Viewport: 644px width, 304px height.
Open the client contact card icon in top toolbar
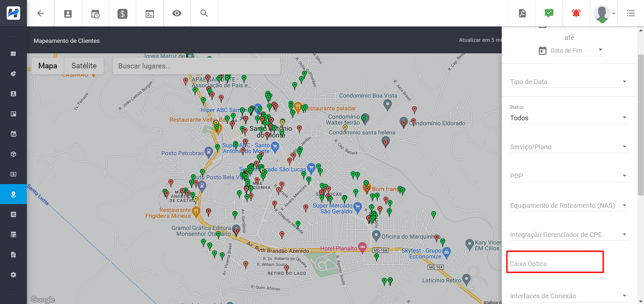click(68, 14)
